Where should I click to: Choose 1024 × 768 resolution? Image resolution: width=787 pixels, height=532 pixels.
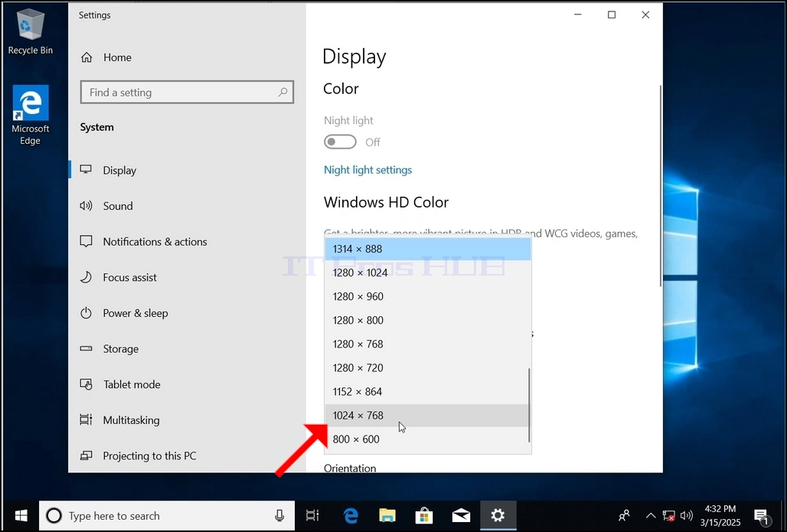(428, 416)
